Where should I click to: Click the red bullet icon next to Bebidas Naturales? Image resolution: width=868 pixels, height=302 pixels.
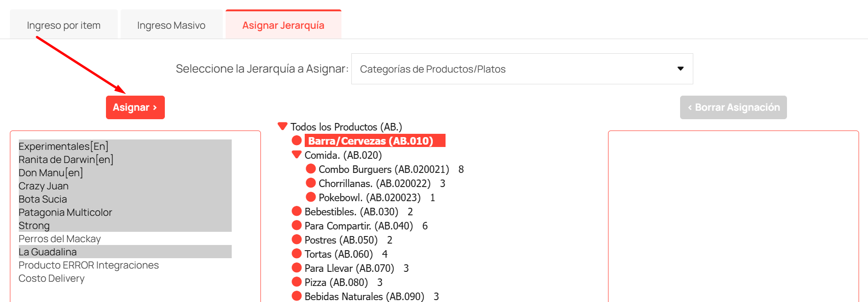(297, 296)
